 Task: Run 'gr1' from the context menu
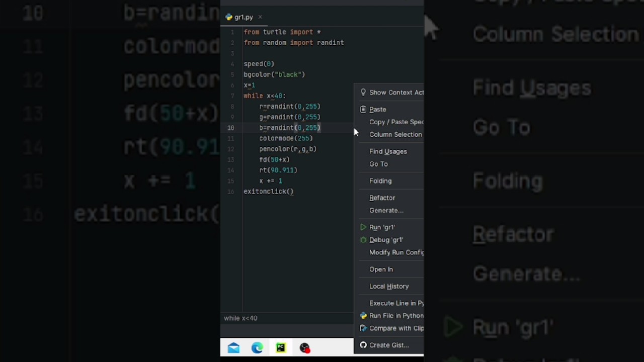click(382, 227)
